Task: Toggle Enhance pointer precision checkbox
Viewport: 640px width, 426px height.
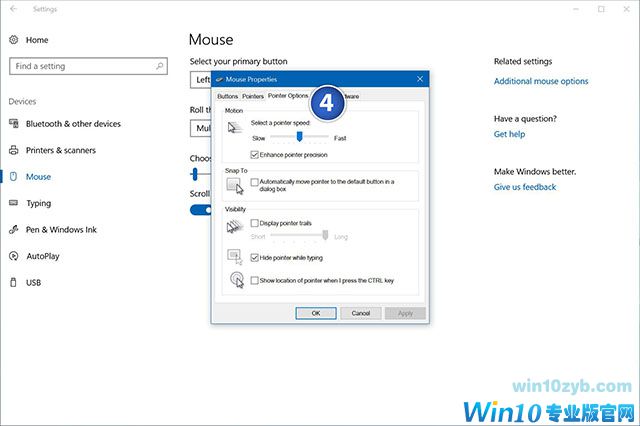Action: click(x=254, y=155)
